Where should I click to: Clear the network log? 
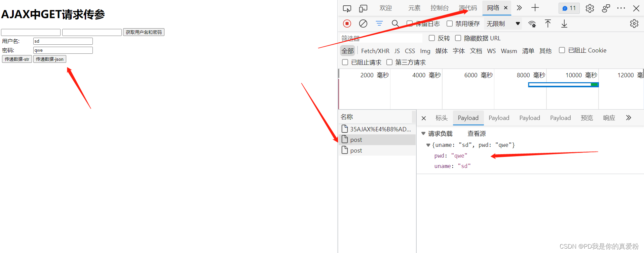pyautogui.click(x=363, y=24)
